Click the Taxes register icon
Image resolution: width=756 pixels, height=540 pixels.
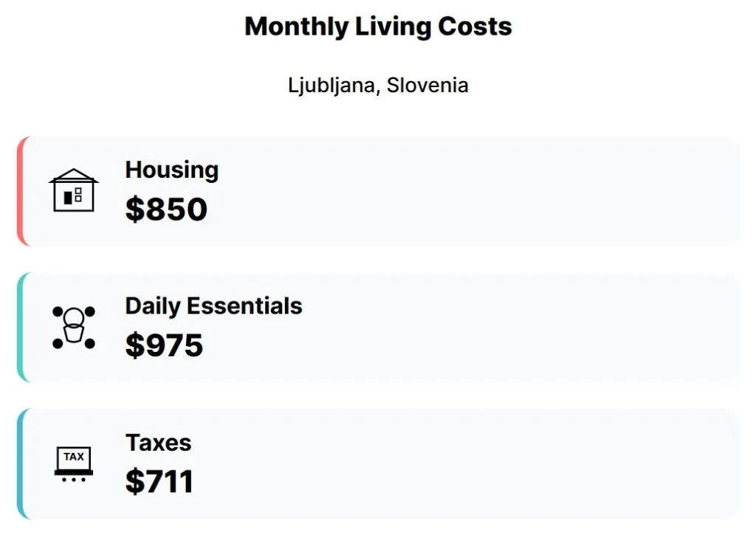tap(74, 464)
